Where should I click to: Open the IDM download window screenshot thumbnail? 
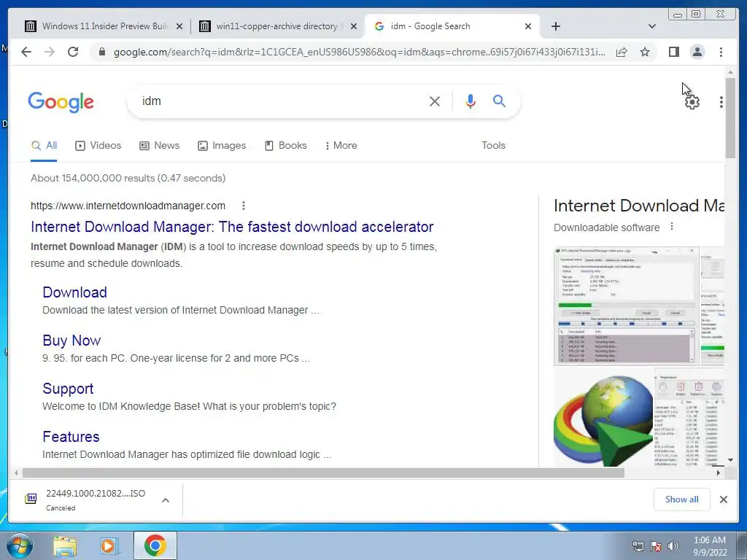(x=626, y=306)
